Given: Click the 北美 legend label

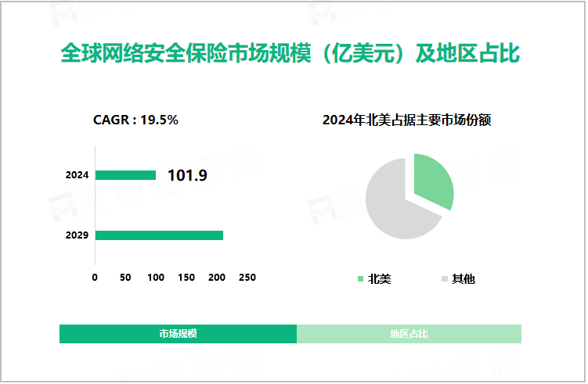Looking at the screenshot, I should (380, 278).
